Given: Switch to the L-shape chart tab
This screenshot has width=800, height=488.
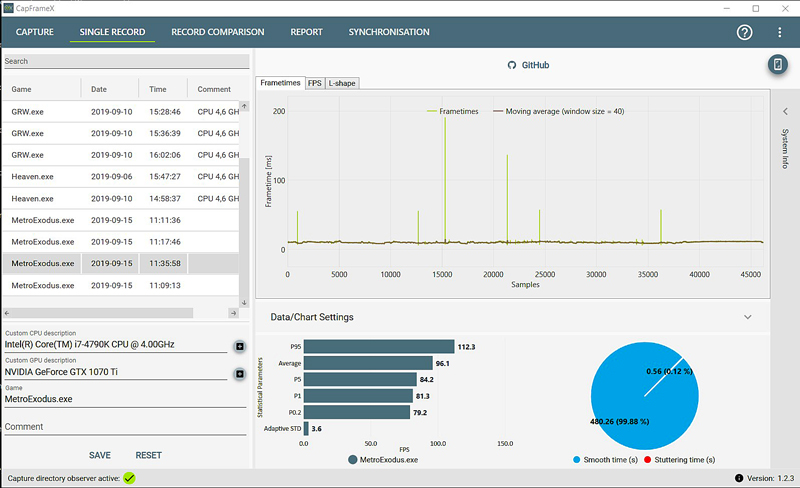Looking at the screenshot, I should point(342,83).
